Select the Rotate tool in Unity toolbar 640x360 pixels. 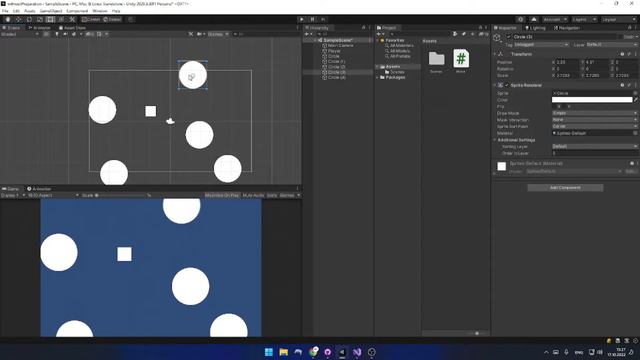tap(29, 19)
